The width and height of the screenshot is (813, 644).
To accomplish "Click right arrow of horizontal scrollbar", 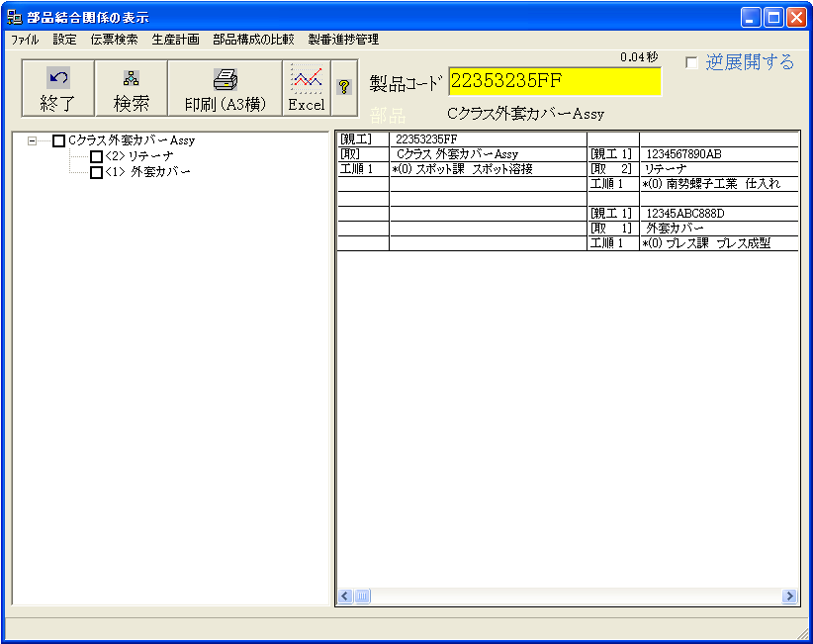I will click(x=789, y=597).
